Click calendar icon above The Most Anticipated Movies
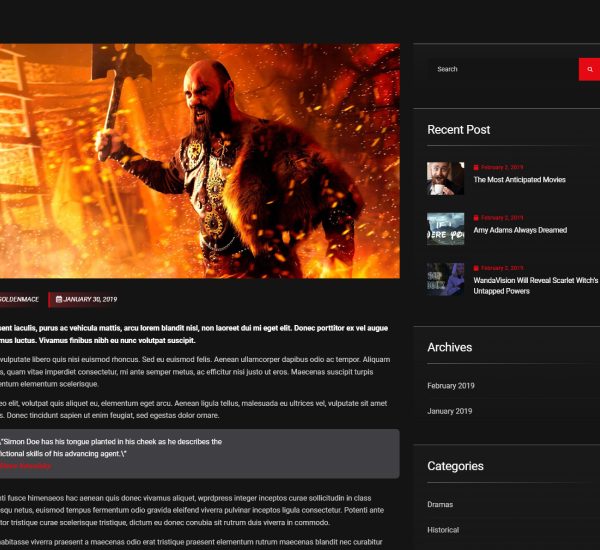The height and width of the screenshot is (550, 600). click(x=476, y=167)
